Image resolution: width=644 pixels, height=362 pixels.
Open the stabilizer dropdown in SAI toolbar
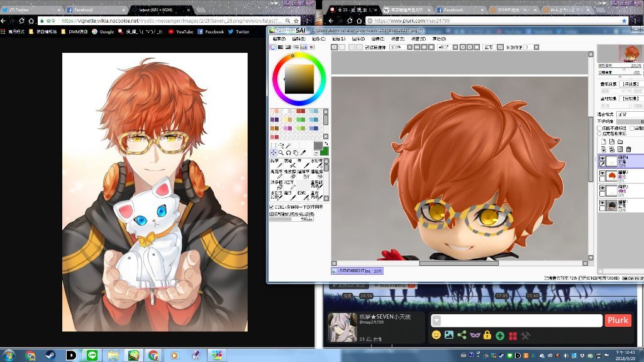[536, 47]
